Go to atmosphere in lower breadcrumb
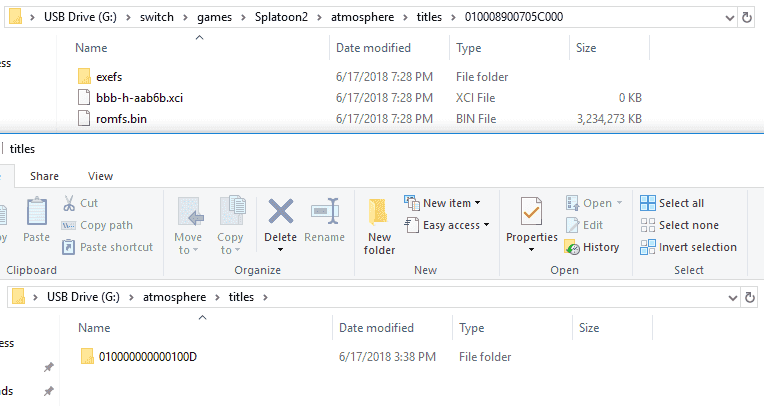Screen dimensions: 764x406 [174, 297]
